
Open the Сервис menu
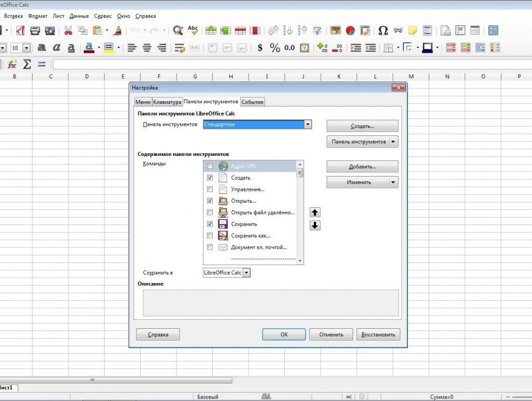pyautogui.click(x=103, y=16)
